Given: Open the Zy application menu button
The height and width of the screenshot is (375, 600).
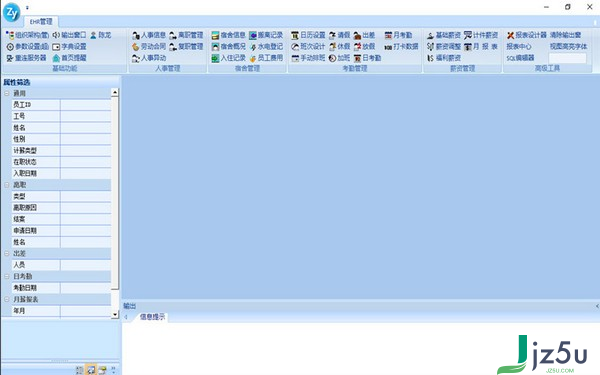Looking at the screenshot, I should (x=11, y=12).
